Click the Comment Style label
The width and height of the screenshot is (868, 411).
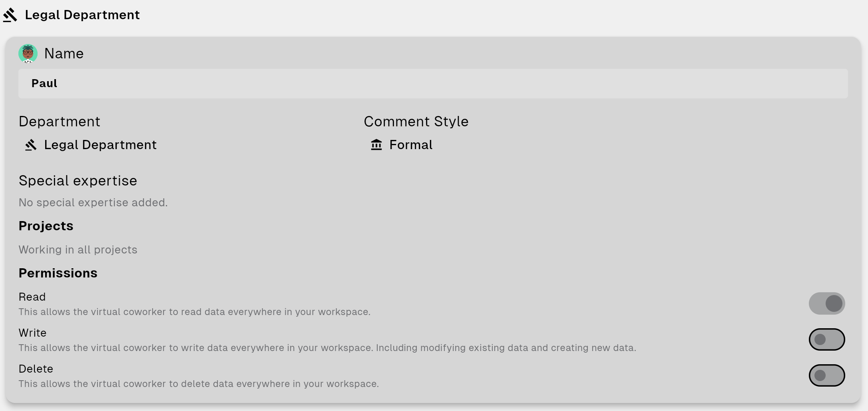coord(416,122)
